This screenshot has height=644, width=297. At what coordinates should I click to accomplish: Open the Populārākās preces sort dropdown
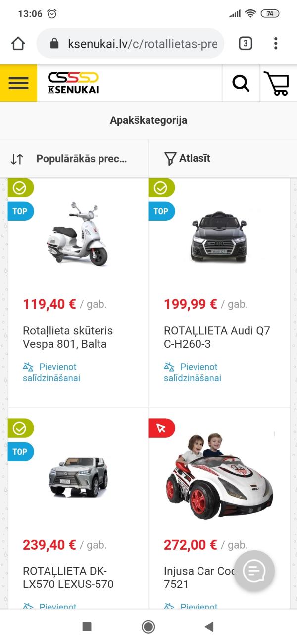coord(74,159)
